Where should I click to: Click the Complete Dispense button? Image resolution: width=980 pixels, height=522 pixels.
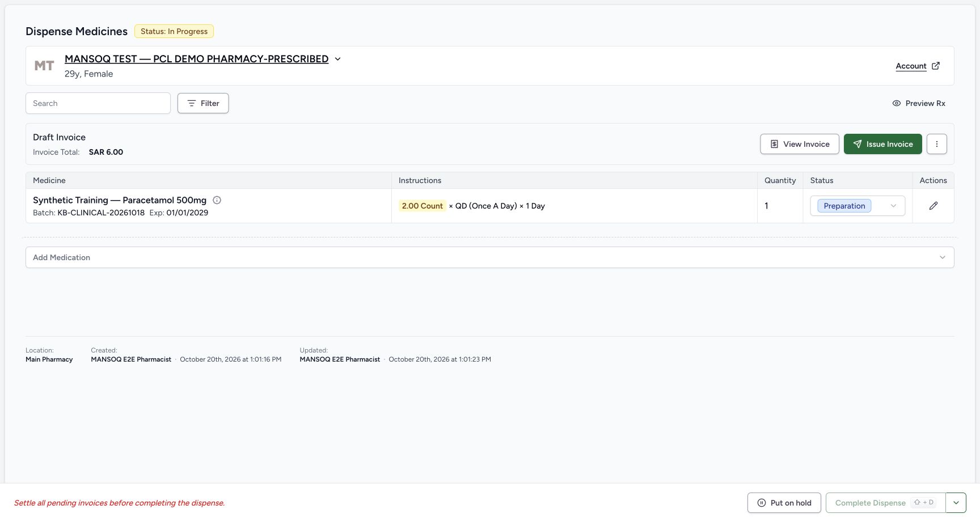click(x=886, y=503)
